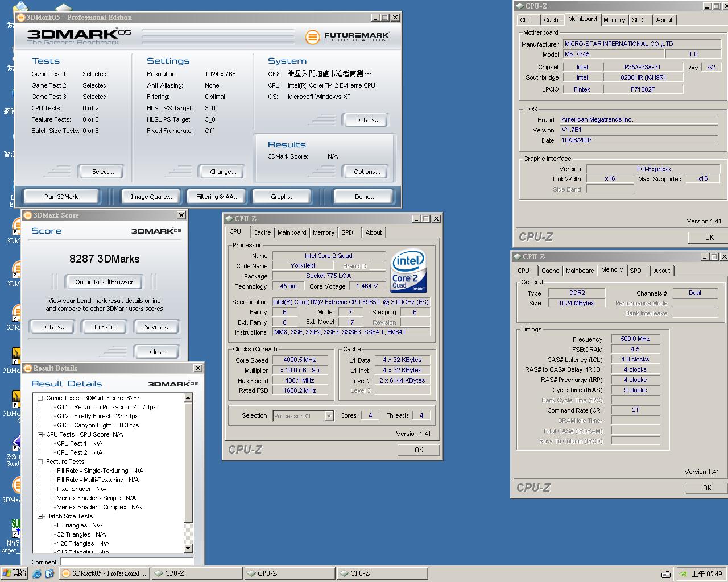Viewport: 728px width, 582px height.
Task: Click the Specification value X9650 field
Action: pyautogui.click(x=351, y=302)
